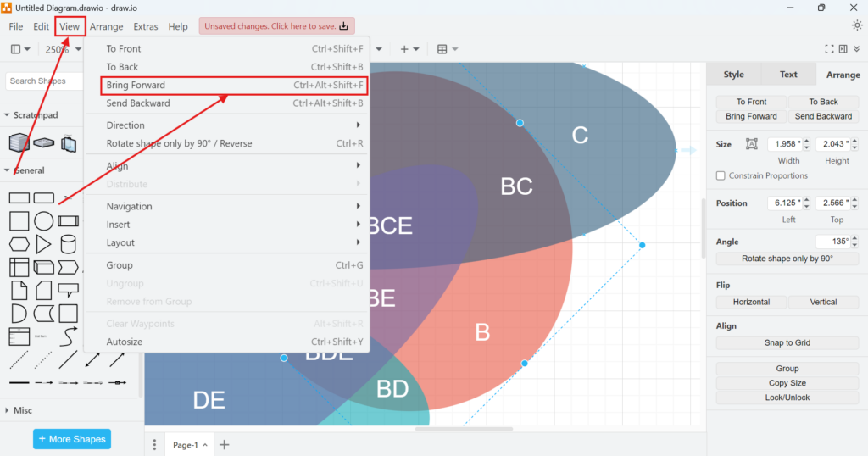Select the list container shape
Image resolution: width=868 pixels, height=456 pixels.
click(19, 336)
